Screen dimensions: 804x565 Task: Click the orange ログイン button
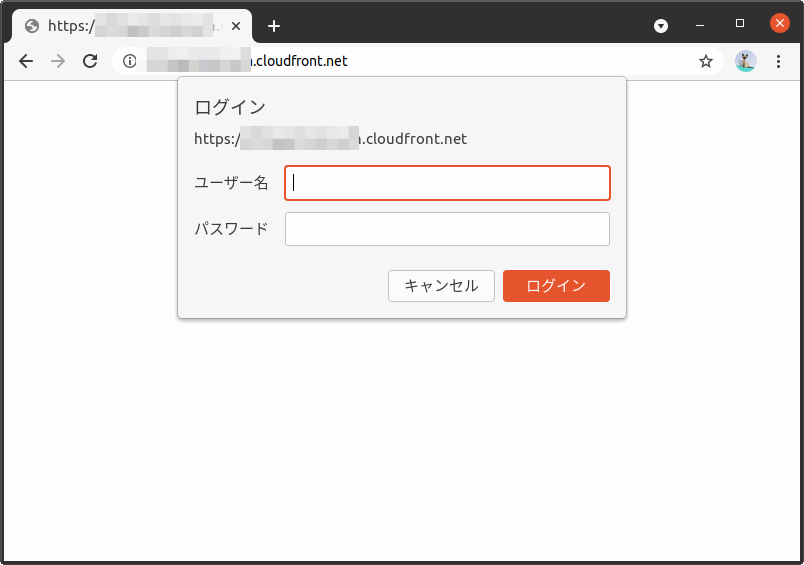coord(556,286)
